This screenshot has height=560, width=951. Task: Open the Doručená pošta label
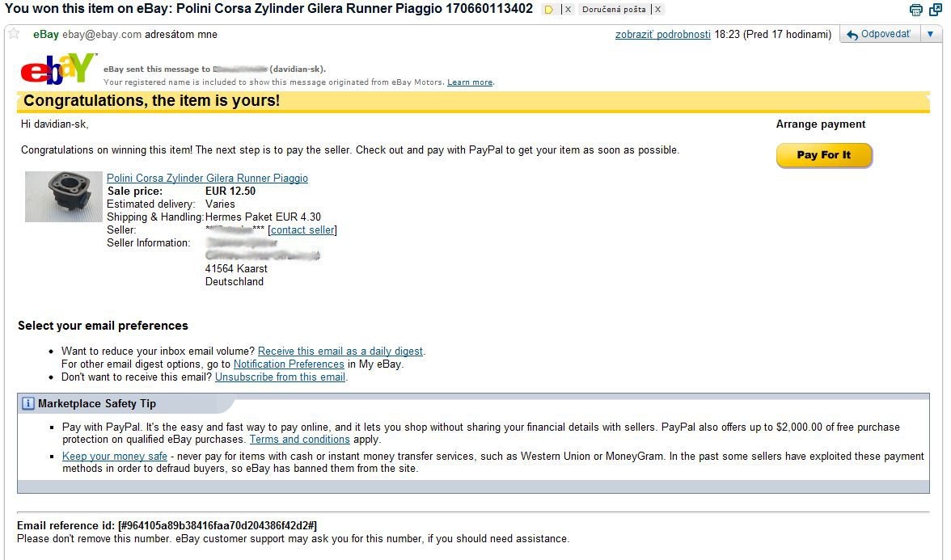[x=614, y=10]
